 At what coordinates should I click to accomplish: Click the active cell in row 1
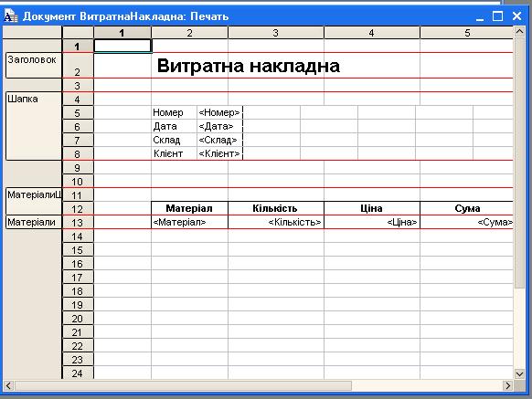point(122,46)
